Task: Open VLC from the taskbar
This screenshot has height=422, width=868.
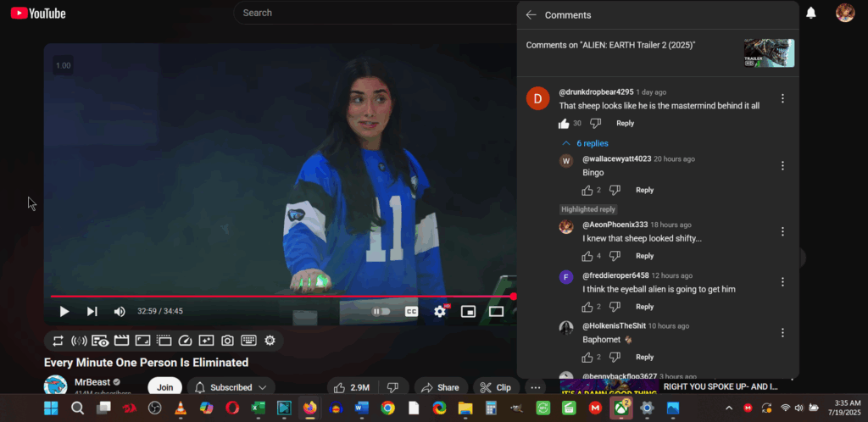Action: tap(180, 408)
